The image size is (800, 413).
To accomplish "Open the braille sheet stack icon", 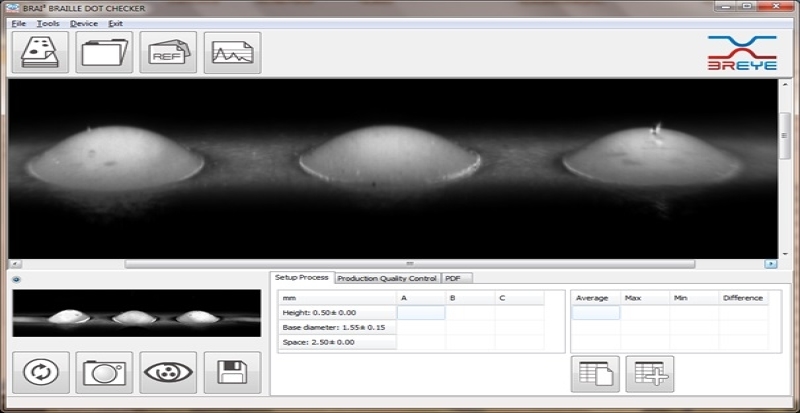I will [40, 53].
